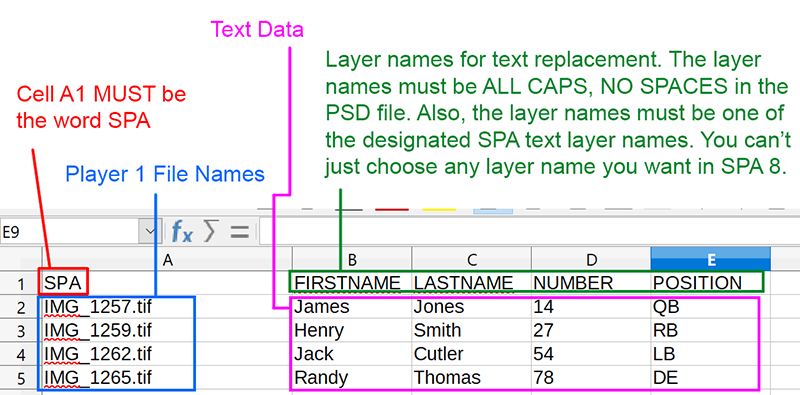This screenshot has width=800, height=395.
Task: Select the POSITION header cell
Action: 711,283
